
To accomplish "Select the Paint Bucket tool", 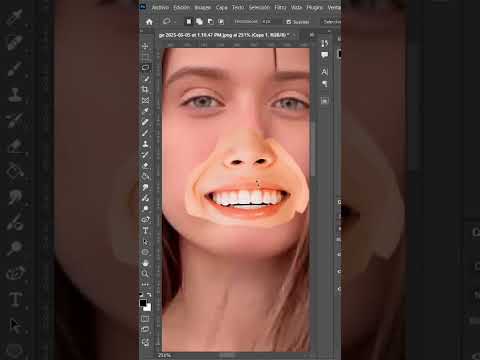I will click(x=145, y=176).
